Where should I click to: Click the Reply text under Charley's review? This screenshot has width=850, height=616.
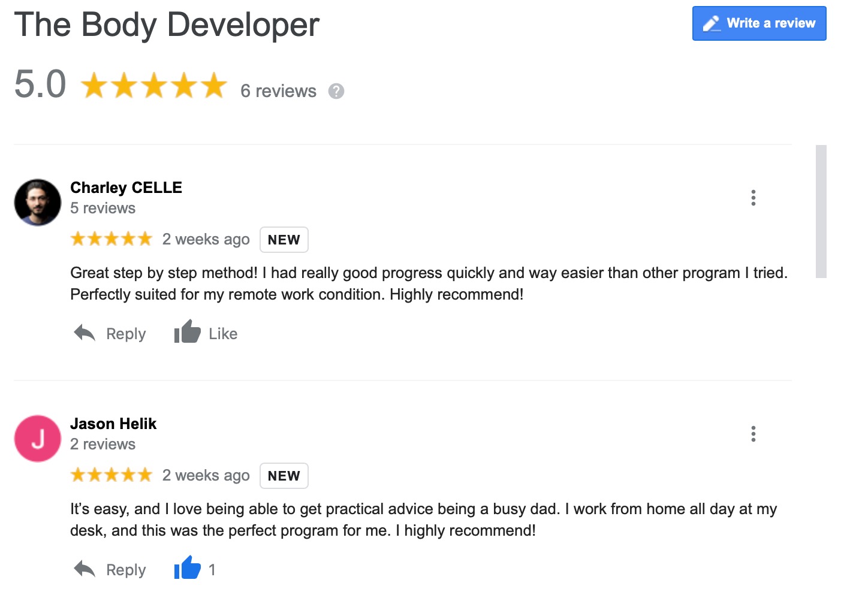126,334
